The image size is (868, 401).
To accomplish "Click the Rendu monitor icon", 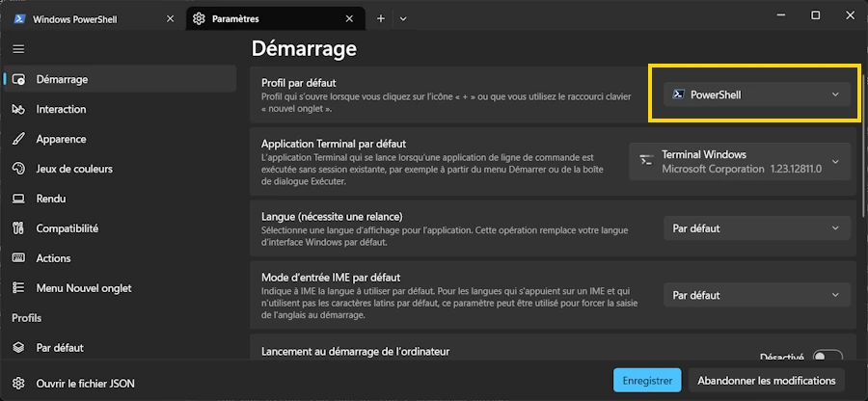I will coord(18,199).
